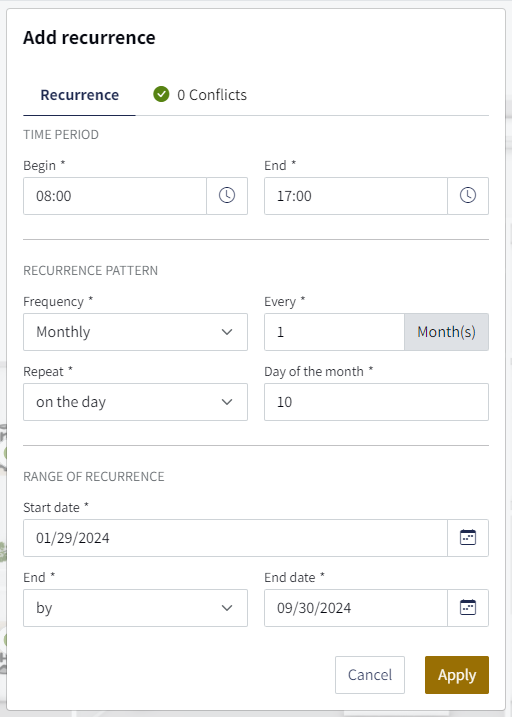Viewport: 512px width, 717px height.
Task: Click the Frequency dropdown chevron arrow
Action: point(227,332)
